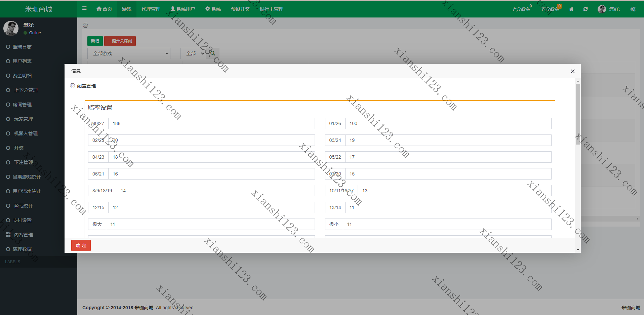Image resolution: width=644 pixels, height=315 pixels.
Task: Edit the 00/27 odds field
Action: (x=211, y=123)
